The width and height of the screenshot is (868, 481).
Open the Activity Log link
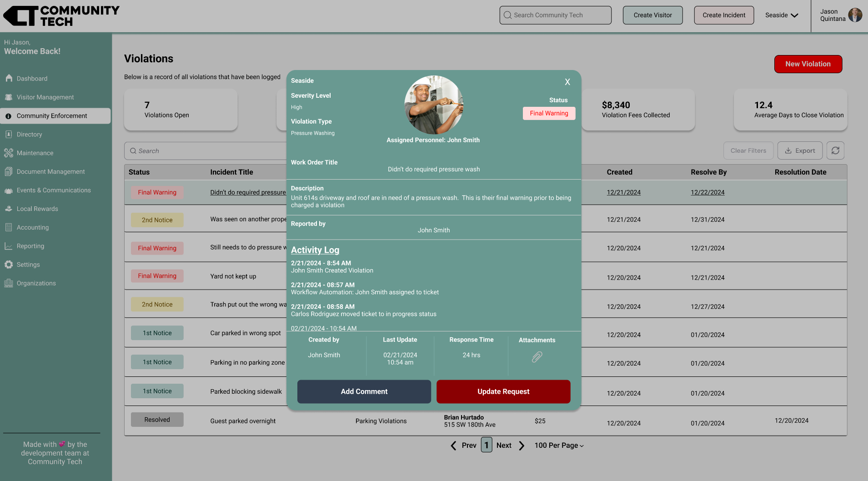[x=315, y=250]
